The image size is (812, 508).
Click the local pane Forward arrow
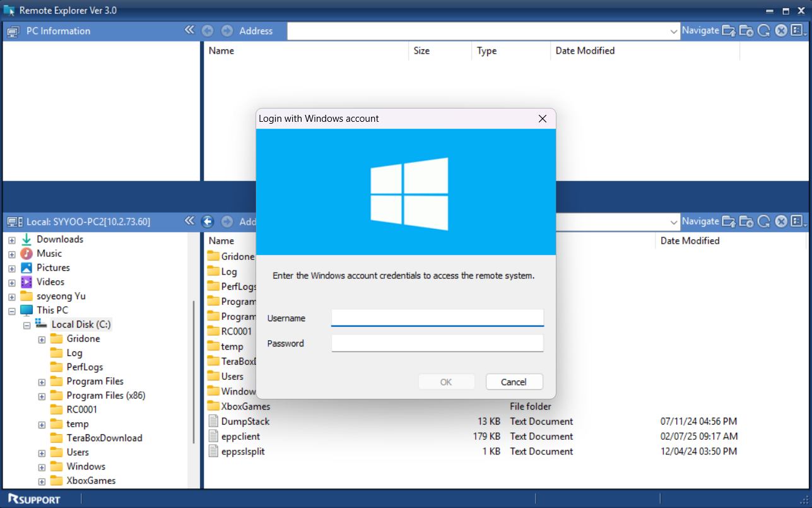[227, 222]
